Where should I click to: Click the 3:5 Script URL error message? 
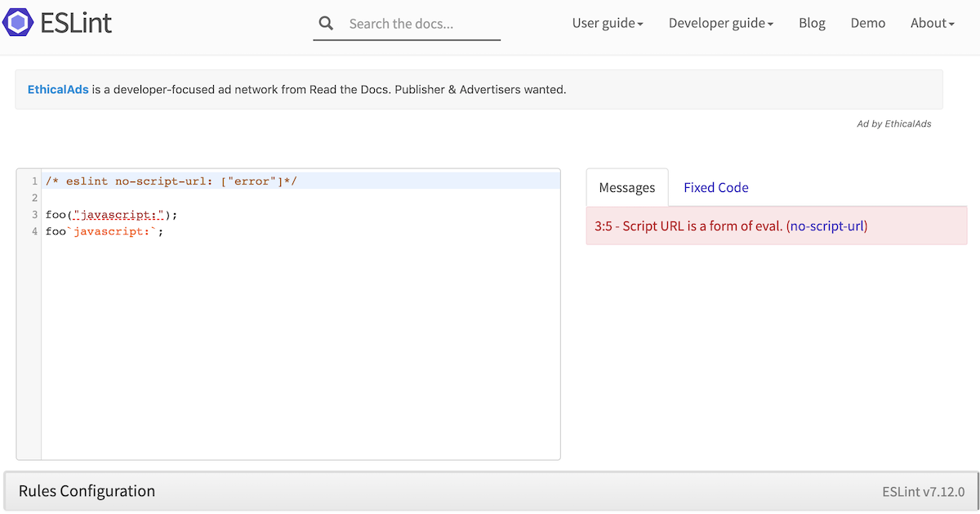click(776, 226)
